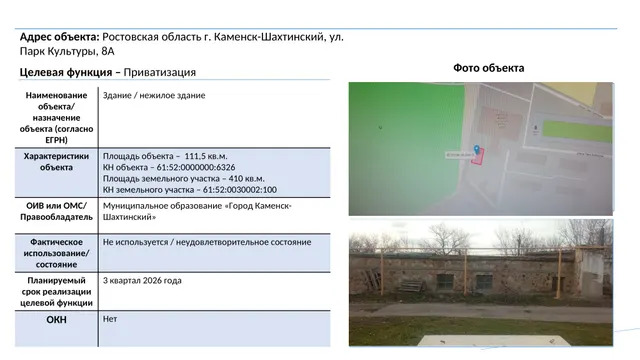Select 'КН земельного участка – 61:52:0030002:100' line
The height and width of the screenshot is (360, 640).
(x=190, y=190)
